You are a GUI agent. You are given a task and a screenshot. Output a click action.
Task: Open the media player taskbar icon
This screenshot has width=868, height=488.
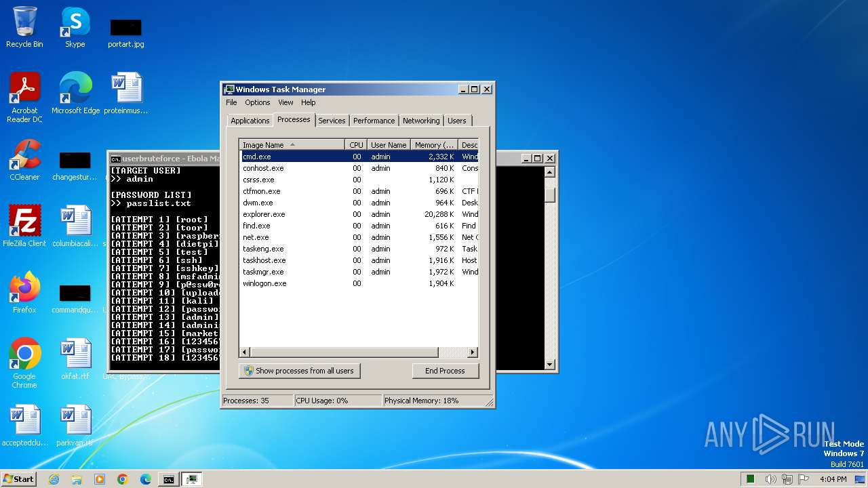(100, 479)
